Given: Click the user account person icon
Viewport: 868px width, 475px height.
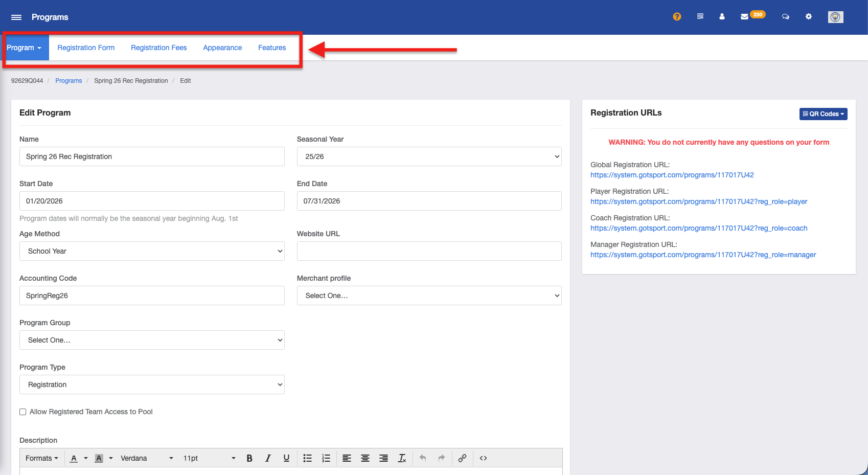Looking at the screenshot, I should (722, 17).
